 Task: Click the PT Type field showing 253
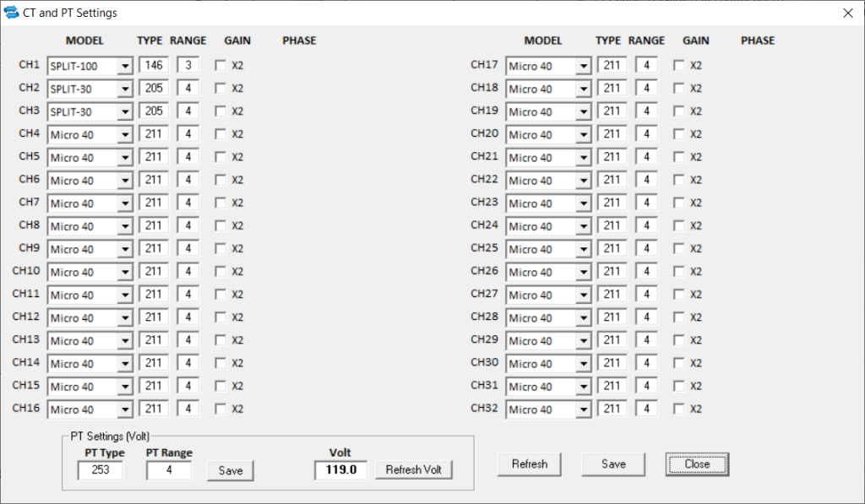(100, 470)
